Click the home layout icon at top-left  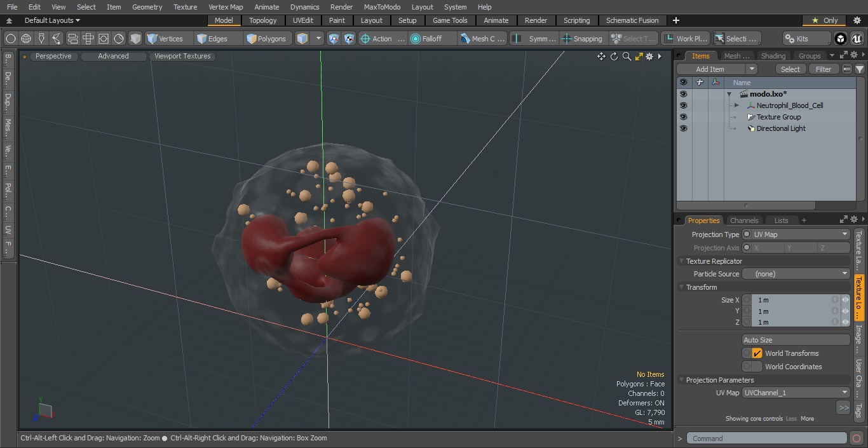click(x=9, y=20)
